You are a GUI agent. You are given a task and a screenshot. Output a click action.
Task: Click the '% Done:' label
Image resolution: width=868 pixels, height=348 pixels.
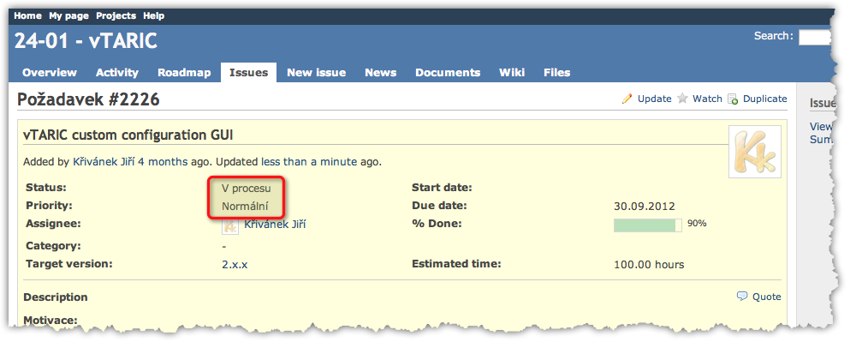[x=437, y=224]
